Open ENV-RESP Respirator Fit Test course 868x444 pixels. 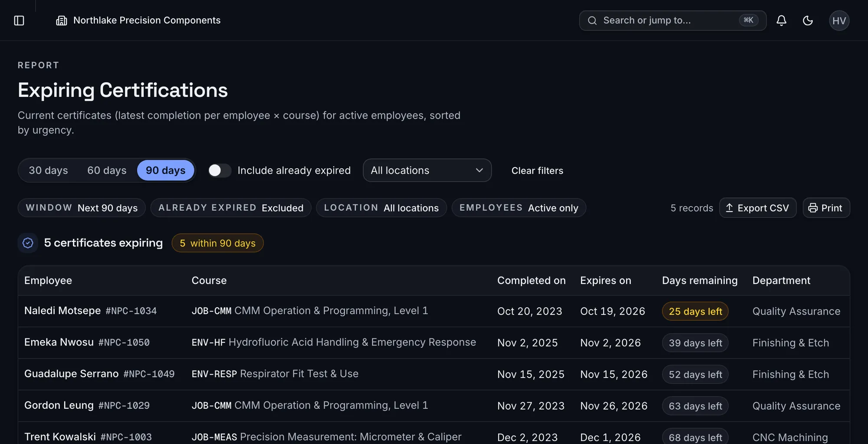275,374
